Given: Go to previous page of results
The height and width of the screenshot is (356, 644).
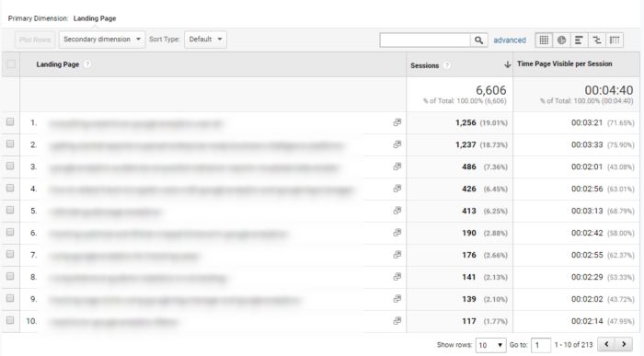Looking at the screenshot, I should 606,344.
